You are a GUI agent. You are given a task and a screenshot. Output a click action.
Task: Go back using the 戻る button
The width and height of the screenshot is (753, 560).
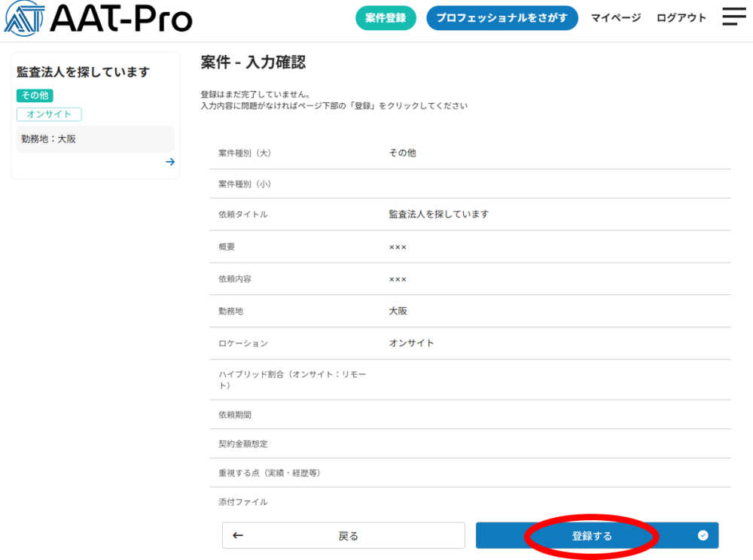click(343, 536)
